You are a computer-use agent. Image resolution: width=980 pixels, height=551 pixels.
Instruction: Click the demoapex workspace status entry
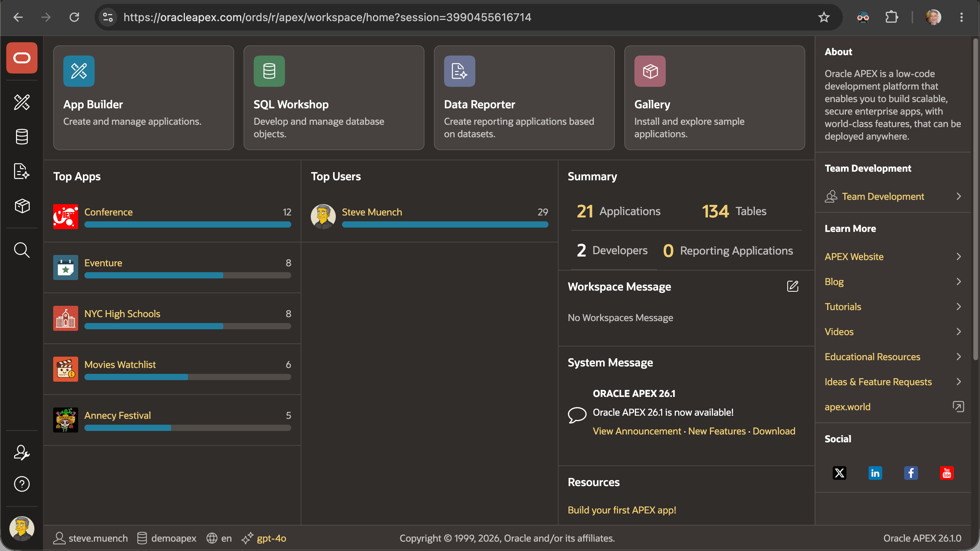pos(167,538)
